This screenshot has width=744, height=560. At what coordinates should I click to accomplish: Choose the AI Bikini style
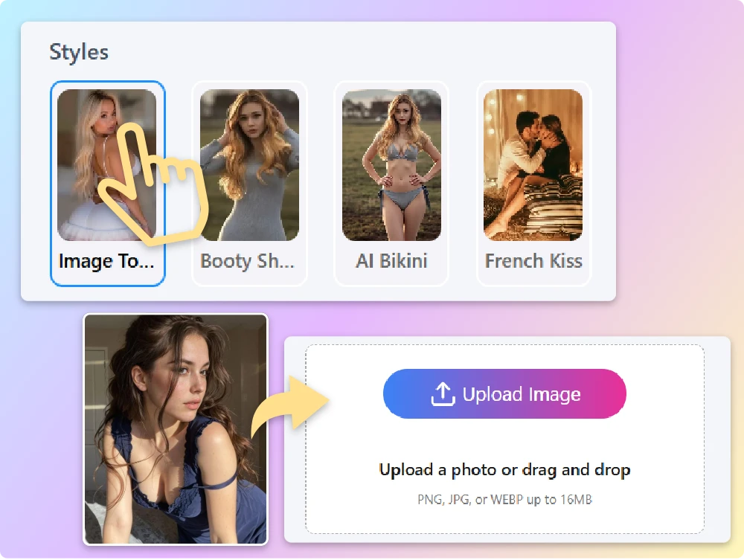point(391,164)
